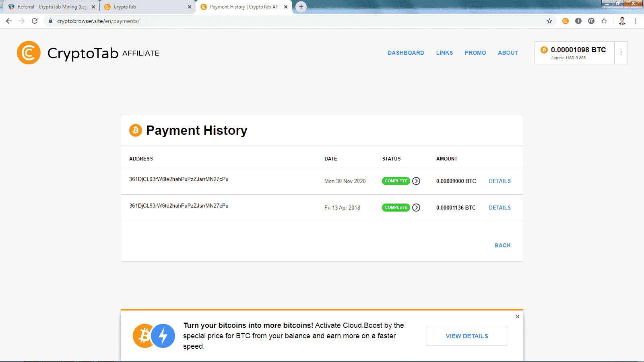
Task: Click the bitcoin lightning Cloud.Boost icon
Action: (154, 336)
